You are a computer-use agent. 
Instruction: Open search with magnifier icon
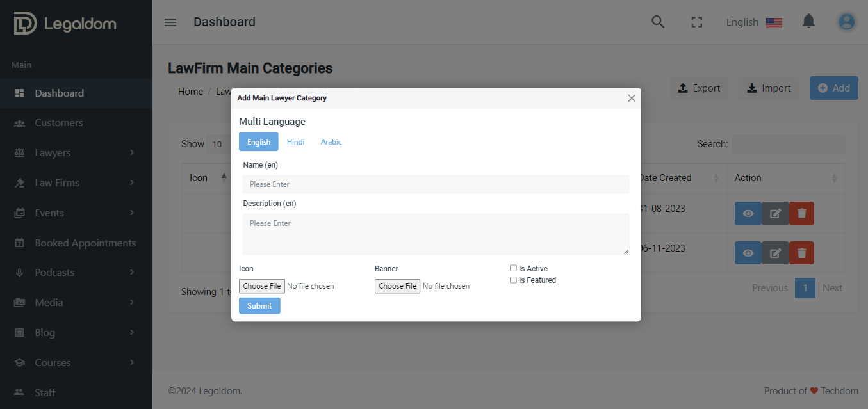click(x=658, y=22)
